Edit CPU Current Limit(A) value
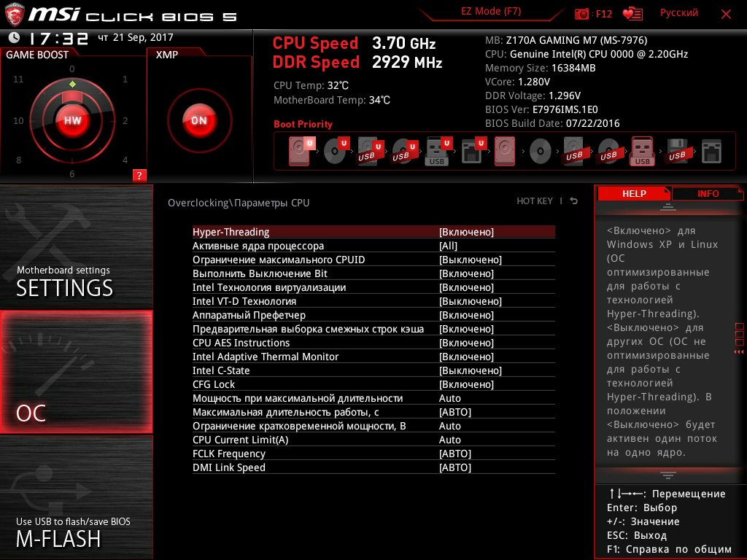747x560 pixels. point(373,440)
